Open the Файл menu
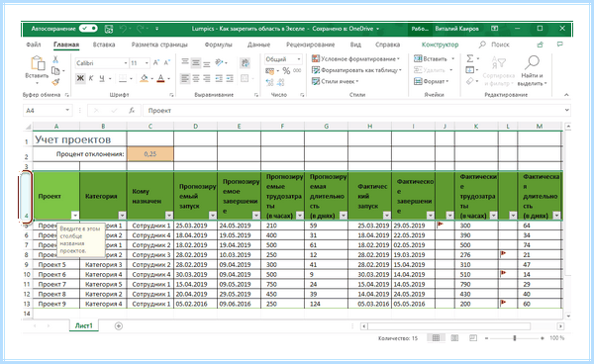The image size is (594, 364). click(34, 45)
